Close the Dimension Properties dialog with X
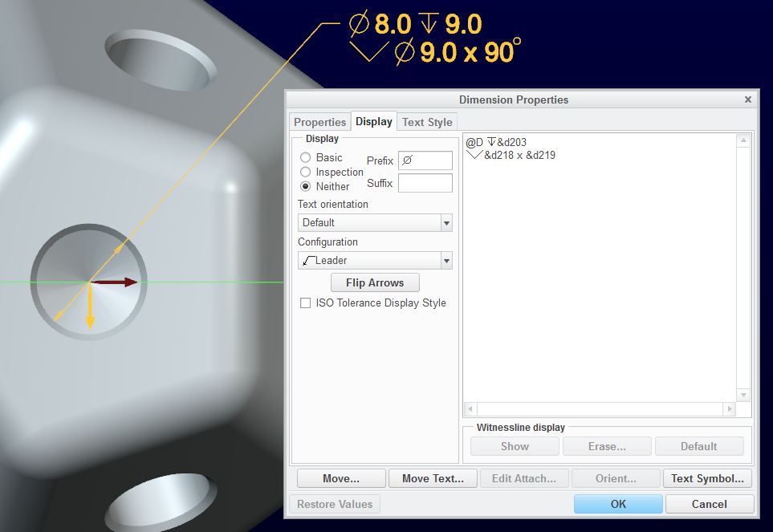Image resolution: width=773 pixels, height=532 pixels. [748, 99]
